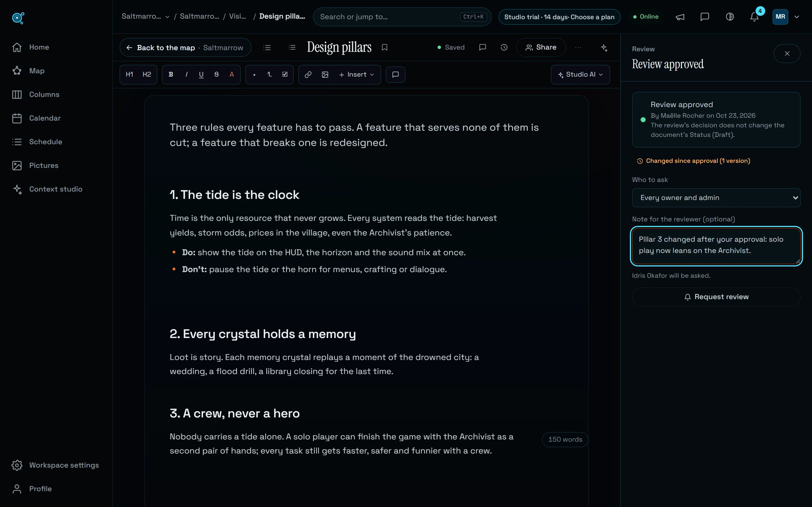Open version history clock icon
The image size is (812, 507).
coord(504,48)
